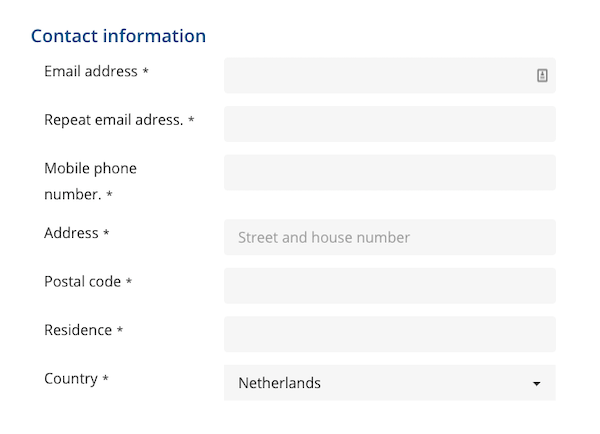Click the Repeat email adress label
The height and width of the screenshot is (434, 600).
[114, 120]
